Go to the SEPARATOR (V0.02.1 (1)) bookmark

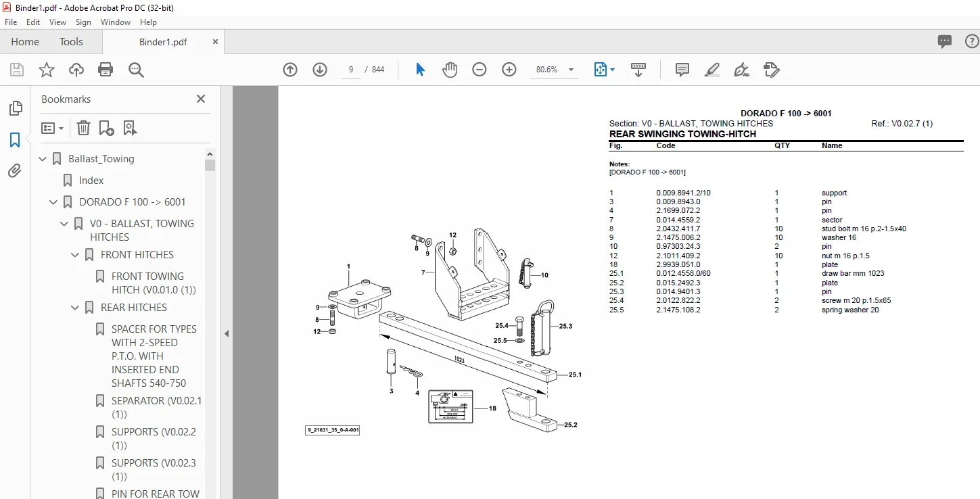coord(156,407)
